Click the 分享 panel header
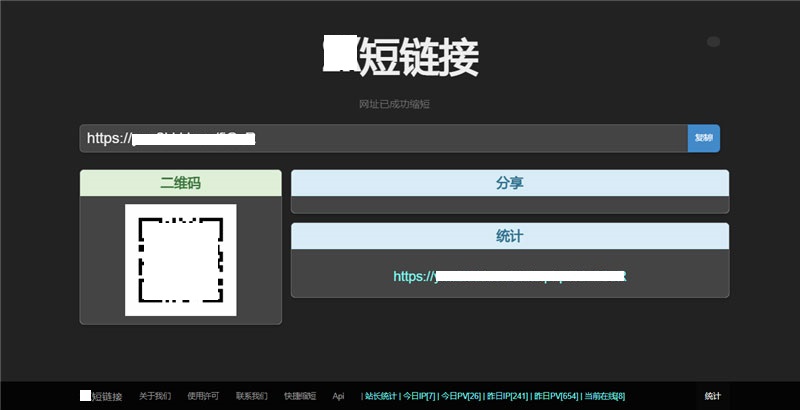 click(509, 184)
